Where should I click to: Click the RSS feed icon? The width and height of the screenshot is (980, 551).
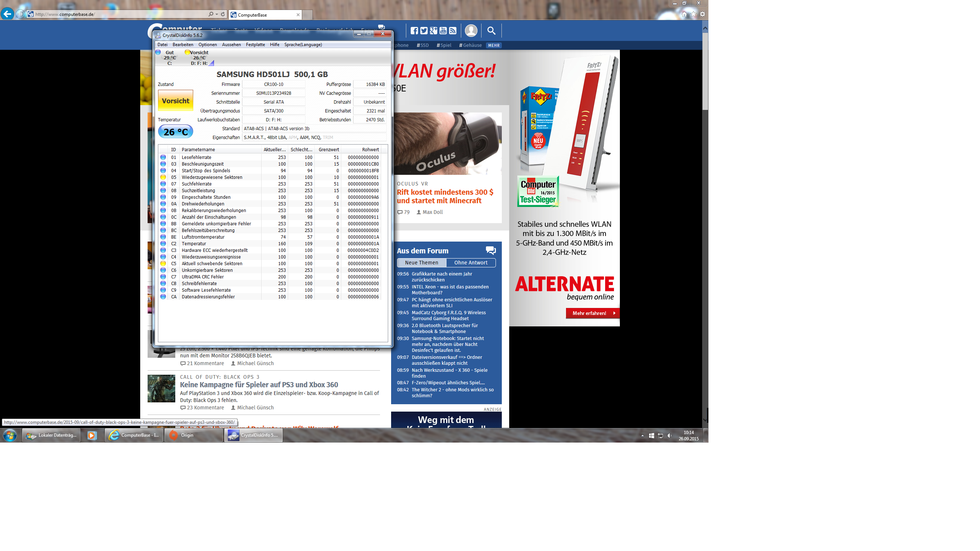[x=452, y=31]
